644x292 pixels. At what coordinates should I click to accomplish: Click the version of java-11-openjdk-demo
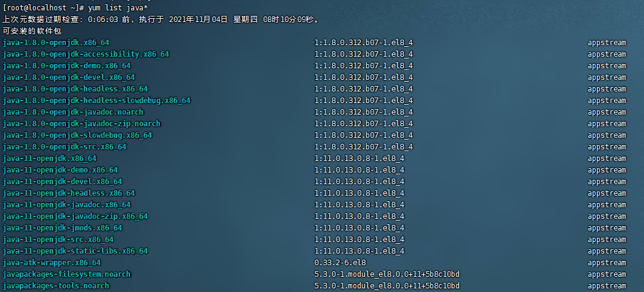pyautogui.click(x=359, y=170)
